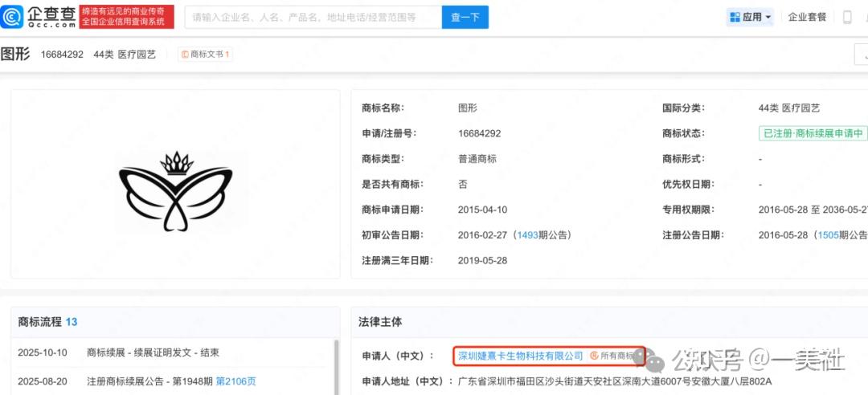Open 深圳婕熹卡生物科技有限公司 applicant link
The width and height of the screenshot is (868, 395).
click(x=520, y=356)
